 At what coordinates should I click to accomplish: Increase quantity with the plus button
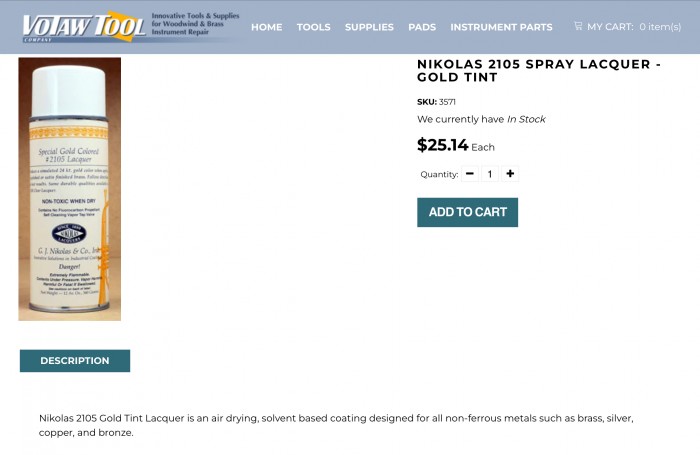[510, 174]
